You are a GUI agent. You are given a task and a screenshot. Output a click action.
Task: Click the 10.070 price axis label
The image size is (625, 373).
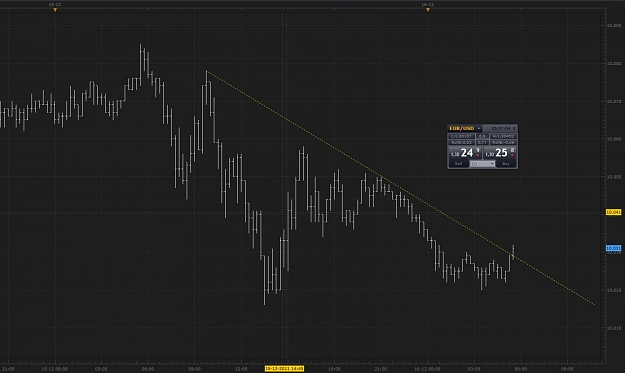pyautogui.click(x=613, y=102)
